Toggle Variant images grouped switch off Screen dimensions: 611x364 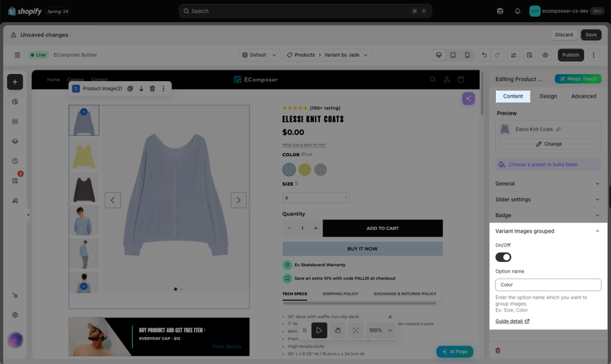click(503, 257)
